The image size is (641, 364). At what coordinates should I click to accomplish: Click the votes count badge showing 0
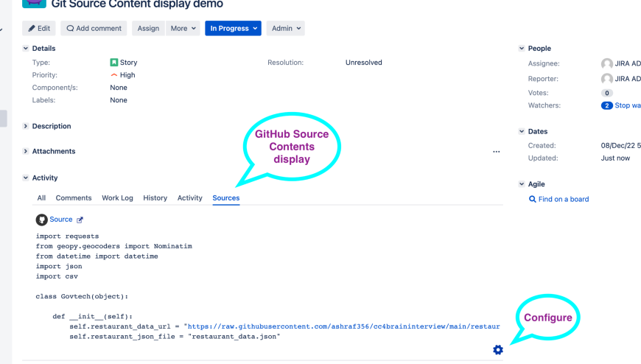[x=606, y=93]
